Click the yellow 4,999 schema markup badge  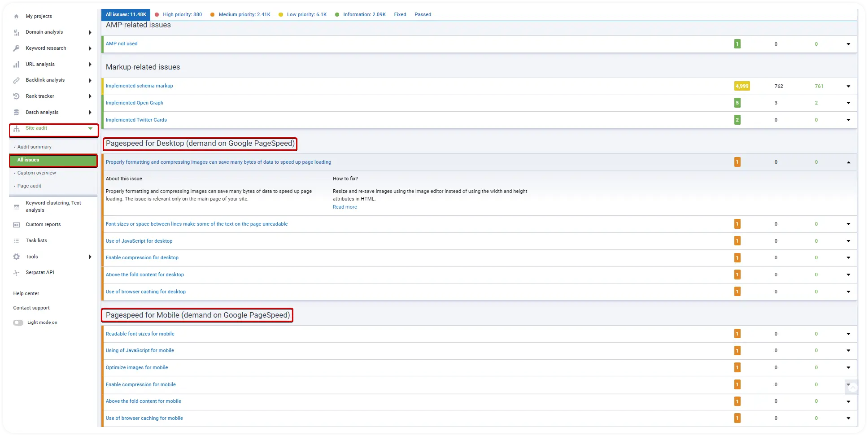point(742,86)
